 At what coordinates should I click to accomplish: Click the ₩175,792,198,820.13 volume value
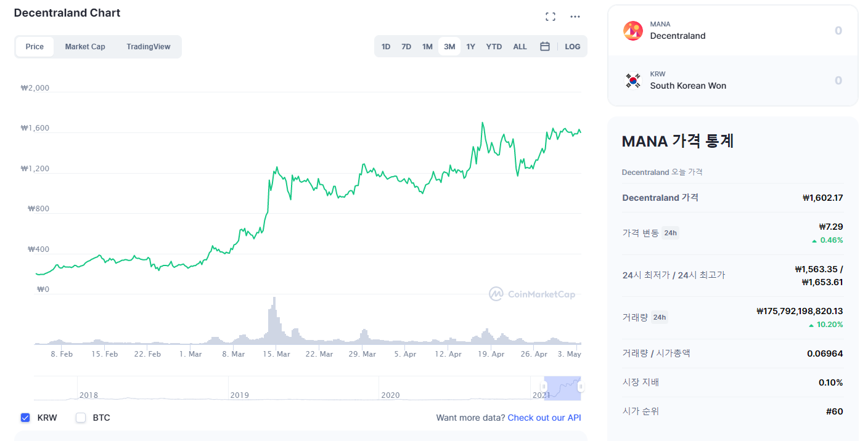pyautogui.click(x=800, y=311)
